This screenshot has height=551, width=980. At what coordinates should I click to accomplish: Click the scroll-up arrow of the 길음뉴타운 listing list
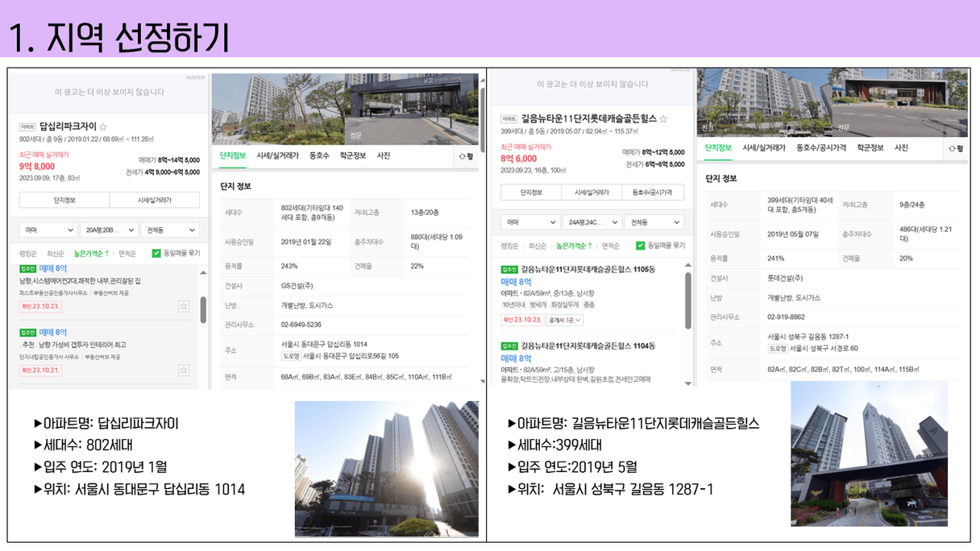click(x=687, y=264)
